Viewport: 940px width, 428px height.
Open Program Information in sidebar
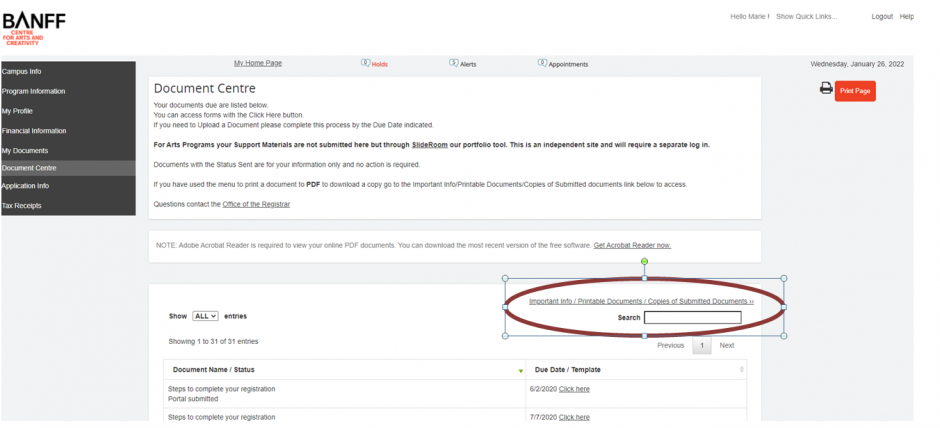coord(68,91)
